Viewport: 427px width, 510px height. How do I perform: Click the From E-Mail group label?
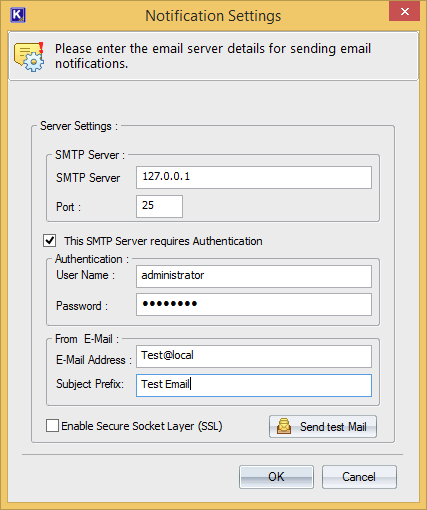pos(87,339)
